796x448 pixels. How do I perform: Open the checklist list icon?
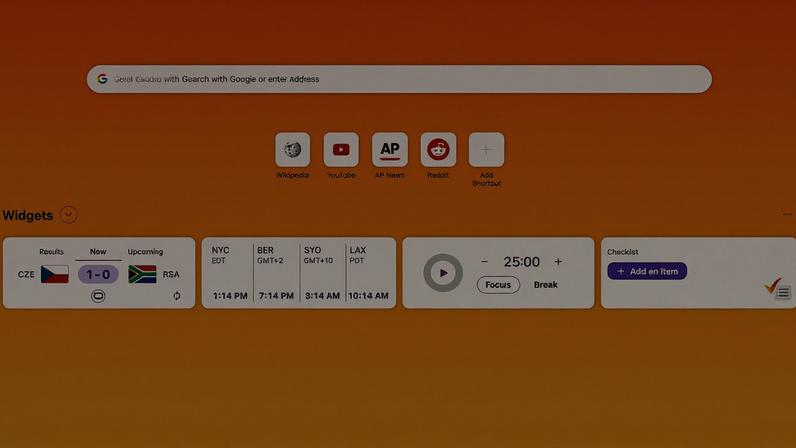[783, 292]
